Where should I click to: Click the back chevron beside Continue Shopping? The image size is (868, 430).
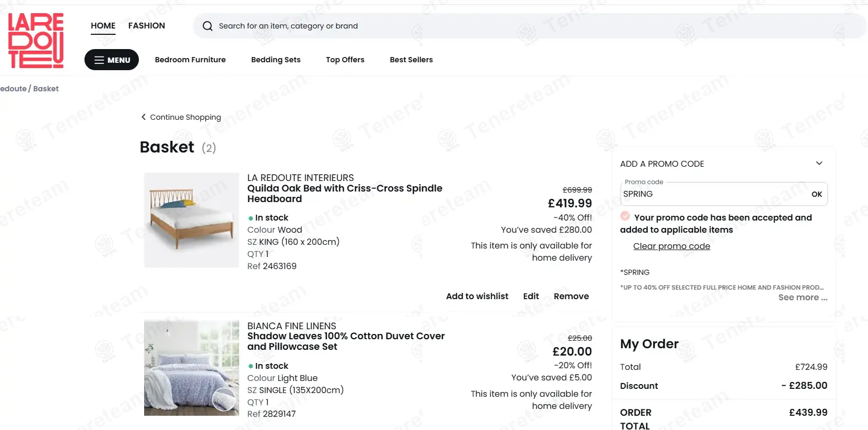[143, 117]
